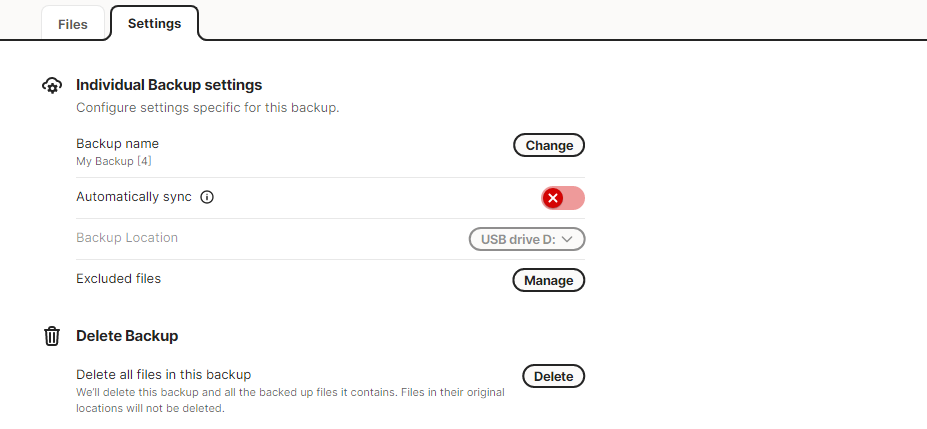Click the Excluded files label
This screenshot has height=429, width=927.
click(x=118, y=278)
